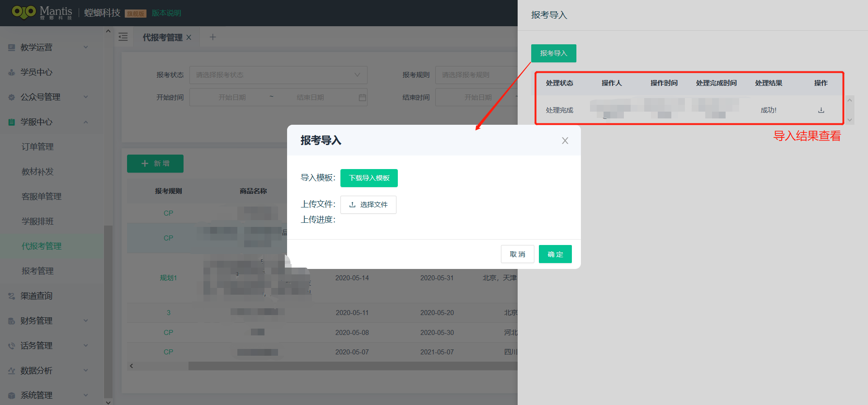The width and height of the screenshot is (868, 405).
Task: Click 报考规则 column header
Action: [168, 191]
